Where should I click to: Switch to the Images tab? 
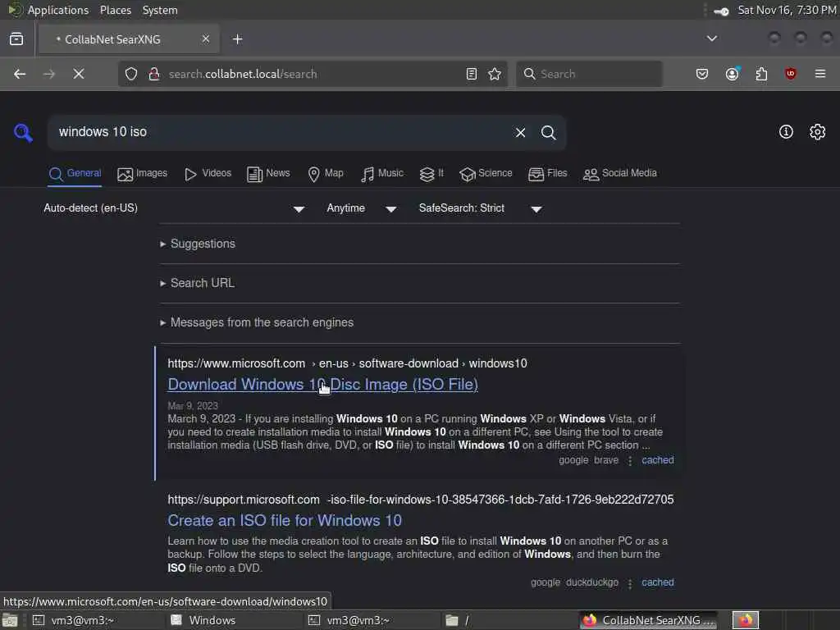click(x=143, y=174)
